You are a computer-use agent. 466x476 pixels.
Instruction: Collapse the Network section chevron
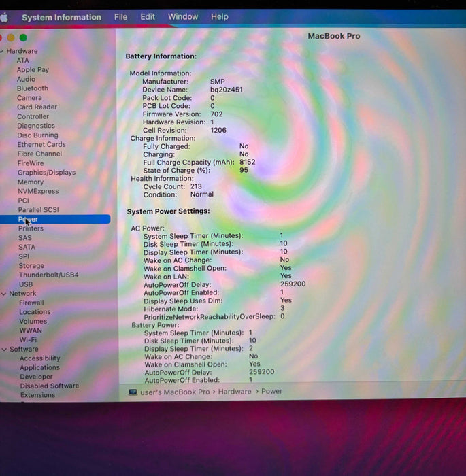click(x=3, y=294)
